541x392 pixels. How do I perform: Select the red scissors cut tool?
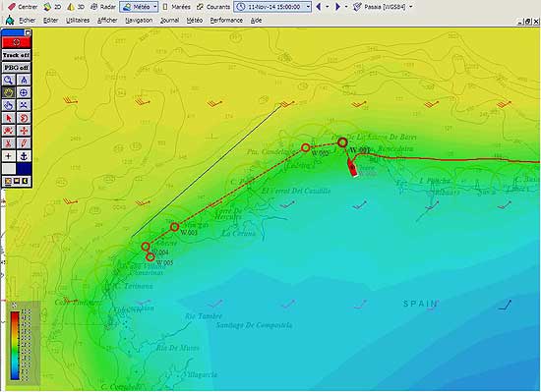[9, 143]
